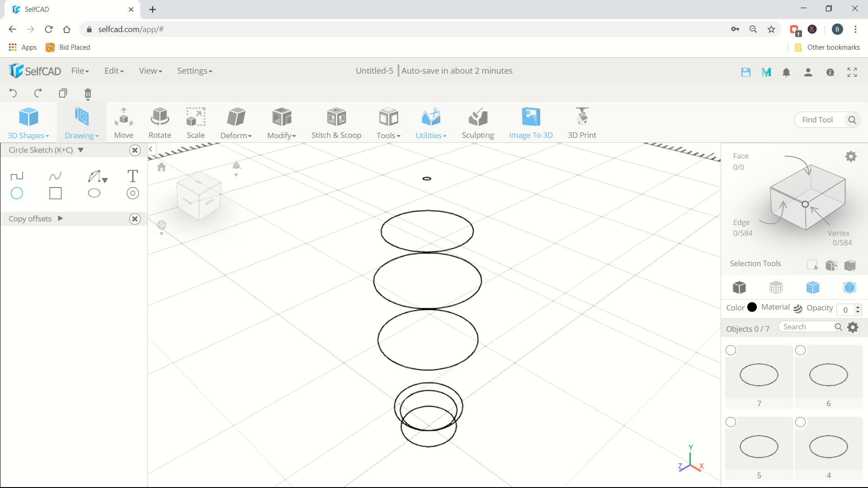
Task: Click the delete trash icon
Action: (x=88, y=94)
